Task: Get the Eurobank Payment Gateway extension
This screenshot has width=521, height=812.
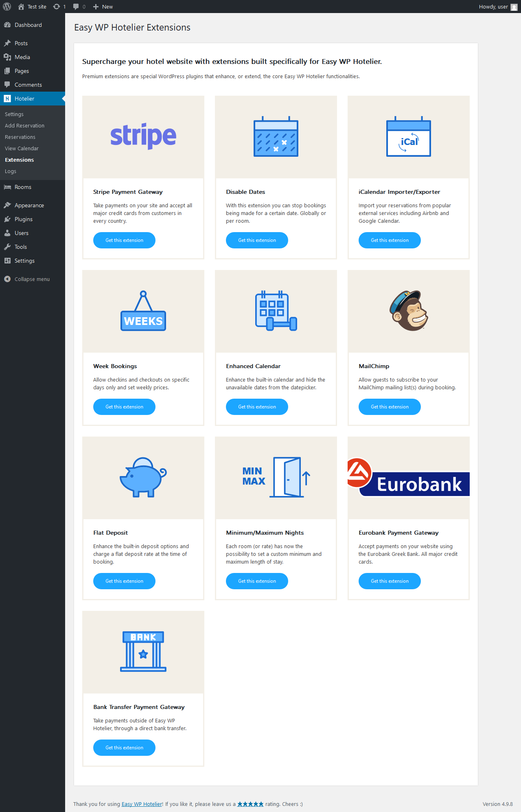Action: tap(390, 581)
